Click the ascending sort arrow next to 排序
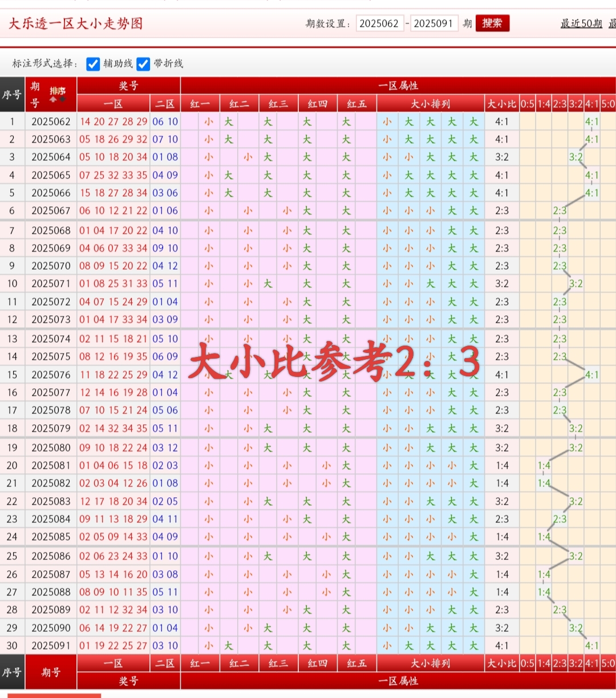616x698 pixels. tap(52, 99)
